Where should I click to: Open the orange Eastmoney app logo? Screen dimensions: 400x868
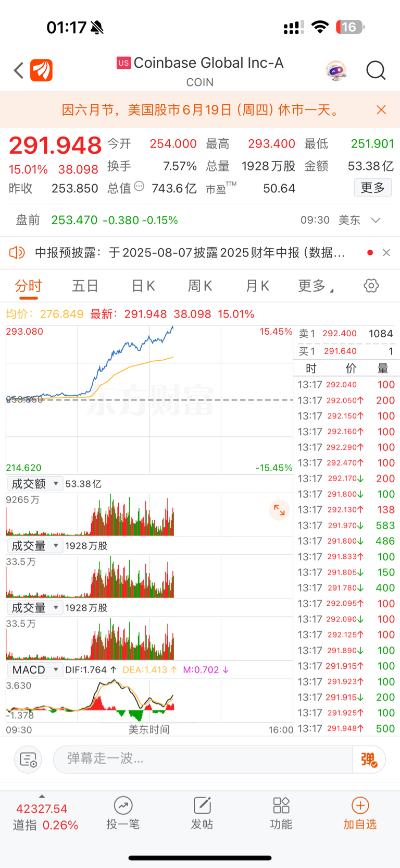(41, 70)
